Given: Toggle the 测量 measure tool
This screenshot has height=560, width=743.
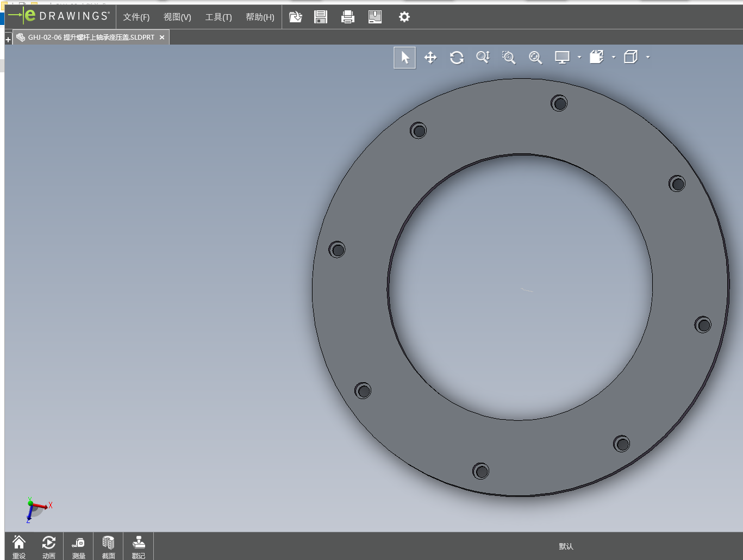Looking at the screenshot, I should [x=79, y=546].
